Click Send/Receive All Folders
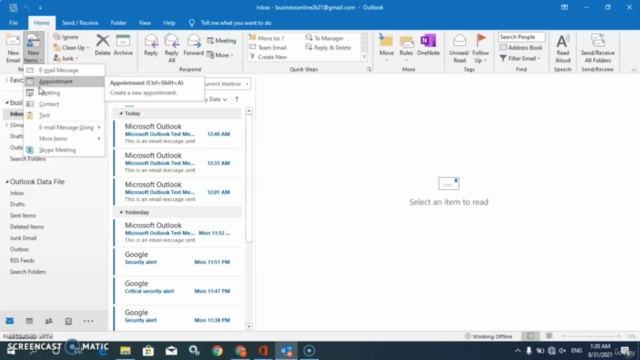Image resolution: width=640 pixels, height=360 pixels. [x=598, y=48]
